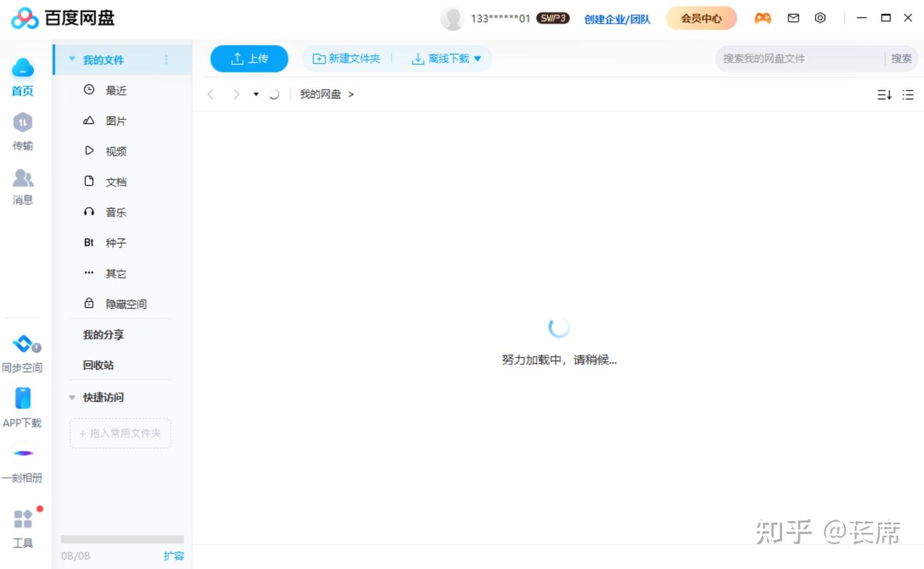Open the 消息 messages icon
924x569 pixels.
point(23,177)
